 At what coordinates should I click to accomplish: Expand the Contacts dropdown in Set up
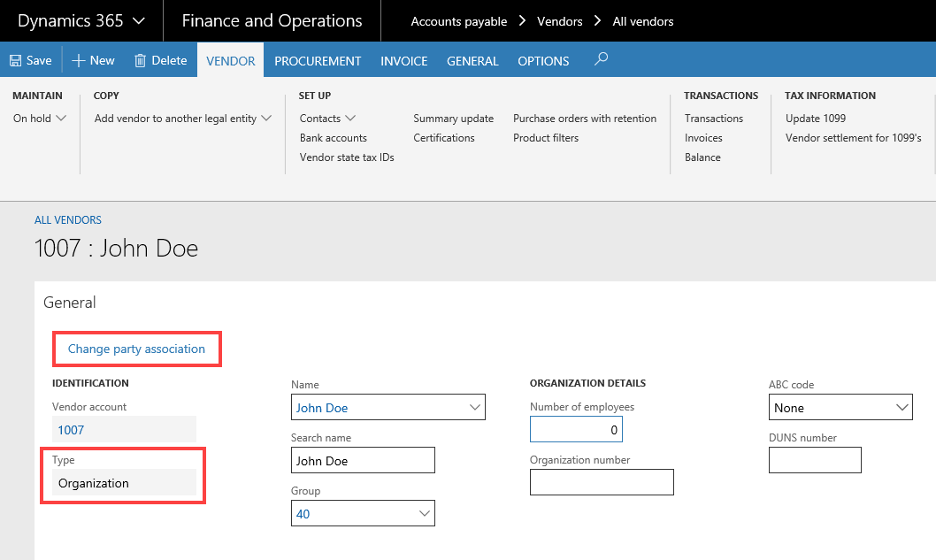point(350,119)
